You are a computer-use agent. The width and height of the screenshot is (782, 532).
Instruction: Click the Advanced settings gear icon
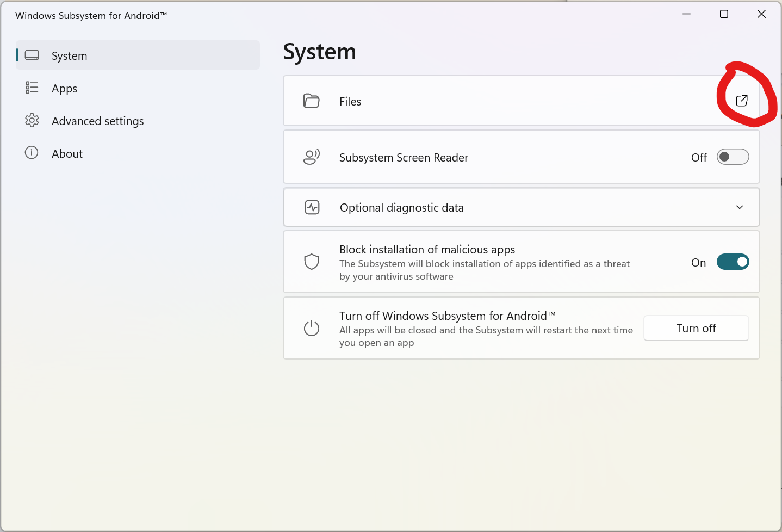(32, 120)
